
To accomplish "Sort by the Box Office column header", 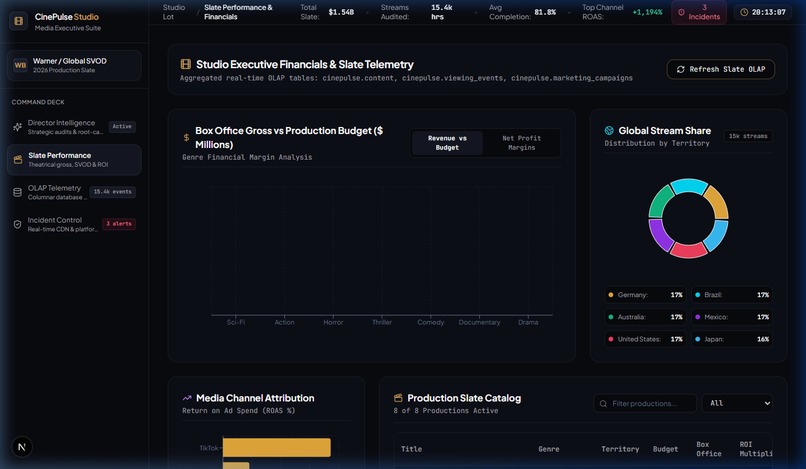I will pos(709,449).
